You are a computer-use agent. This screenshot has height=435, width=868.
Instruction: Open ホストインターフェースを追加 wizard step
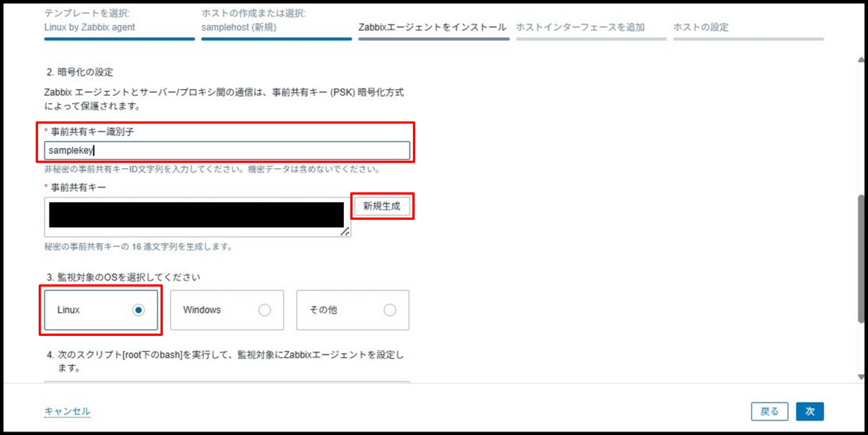580,27
